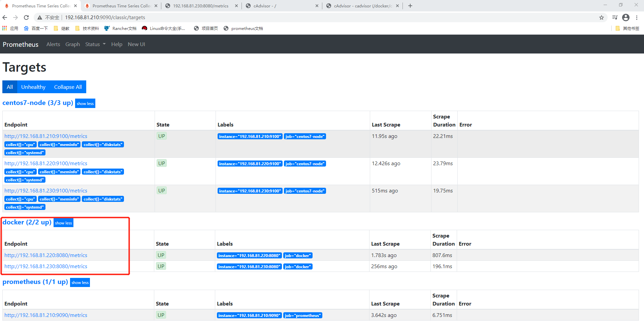644x323 pixels.
Task: Open the prometheus文档 bookmark
Action: pos(247,28)
